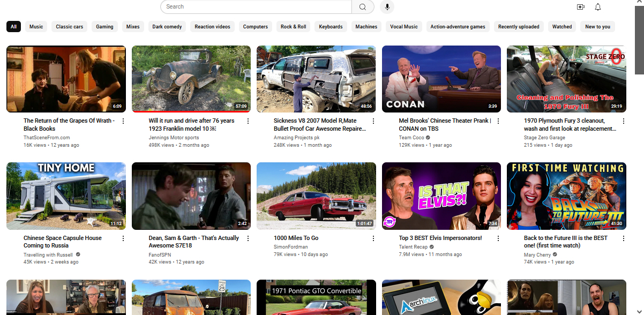The height and width of the screenshot is (315, 644).
Task: Click the search input field
Action: click(256, 7)
